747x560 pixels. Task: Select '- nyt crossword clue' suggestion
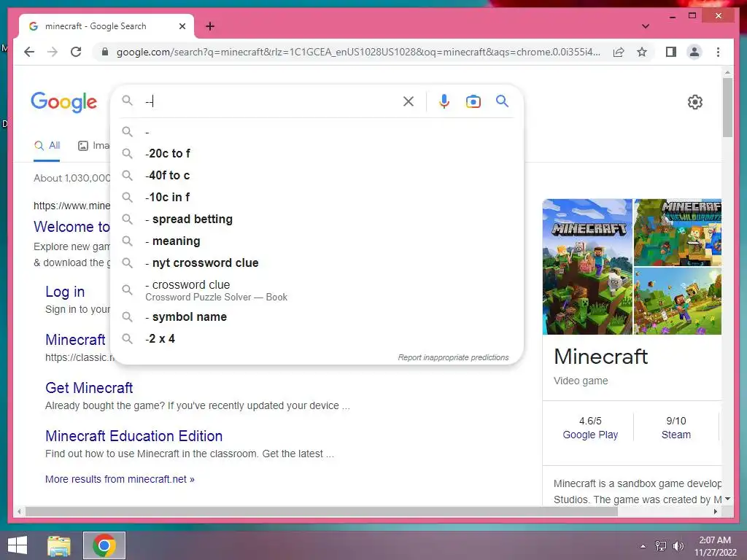[317, 262]
